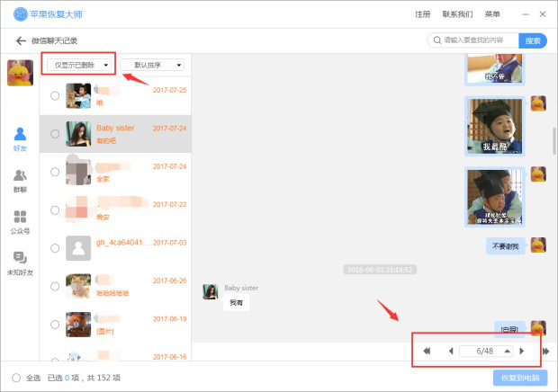This screenshot has height=392, width=558.
Task: Open the 群聊 group chat section
Action: (x=20, y=180)
